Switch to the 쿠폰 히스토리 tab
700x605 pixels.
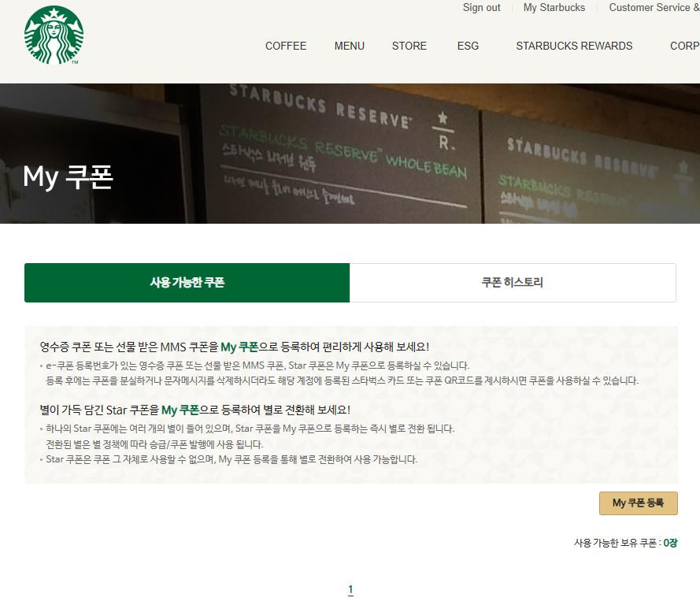coord(513,283)
